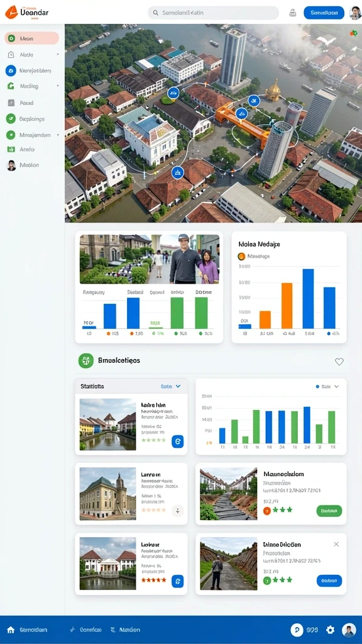Click the blue button in top bar
The width and height of the screenshot is (362, 644).
324,13
